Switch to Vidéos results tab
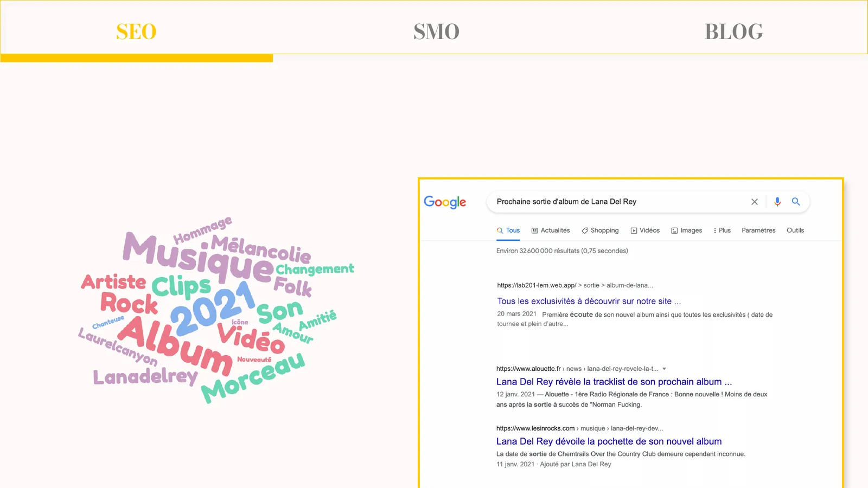The width and height of the screenshot is (868, 488). 645,230
